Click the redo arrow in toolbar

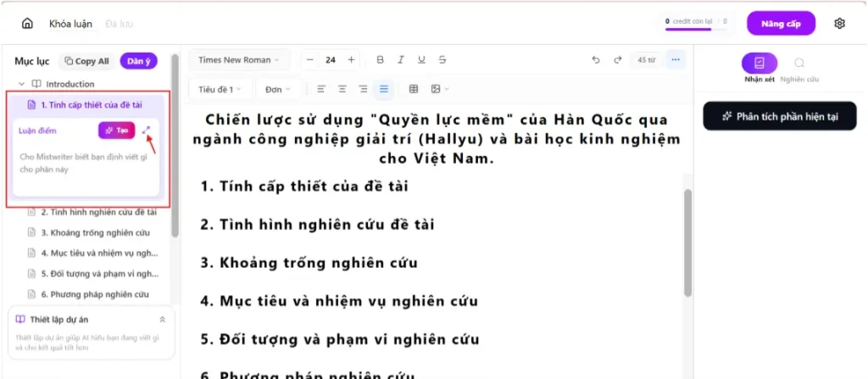[618, 60]
